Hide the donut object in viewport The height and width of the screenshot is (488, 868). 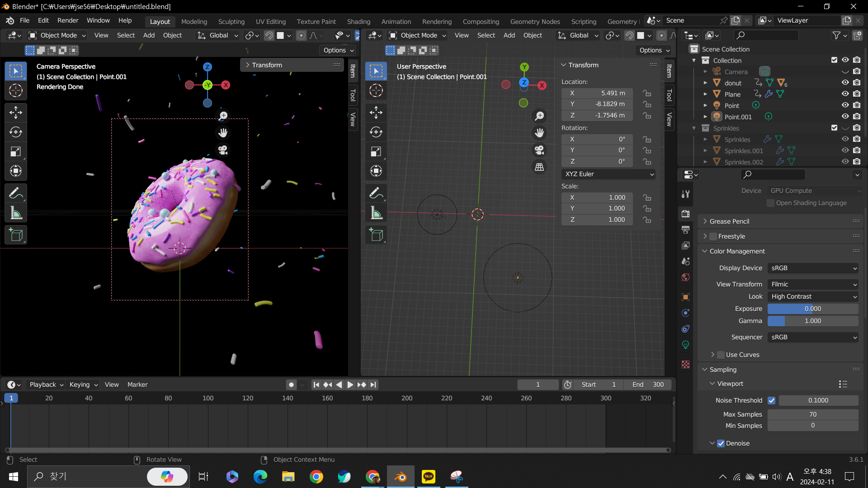click(x=845, y=83)
